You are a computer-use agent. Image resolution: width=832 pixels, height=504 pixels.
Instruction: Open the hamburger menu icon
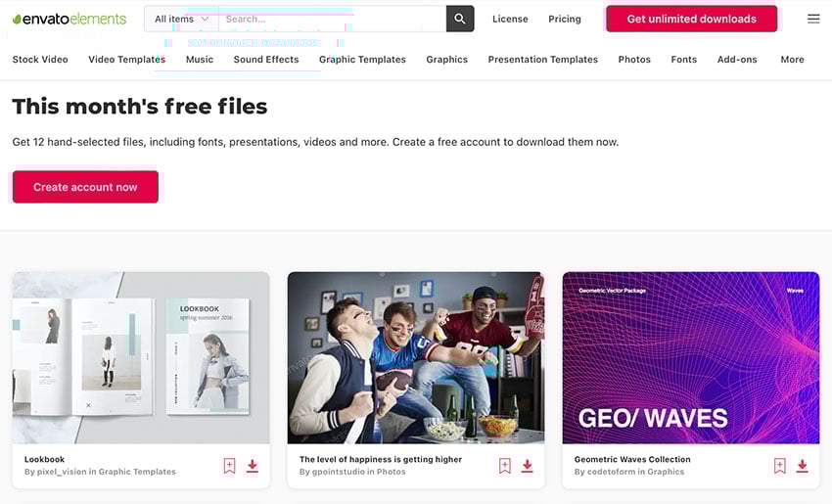click(x=813, y=20)
